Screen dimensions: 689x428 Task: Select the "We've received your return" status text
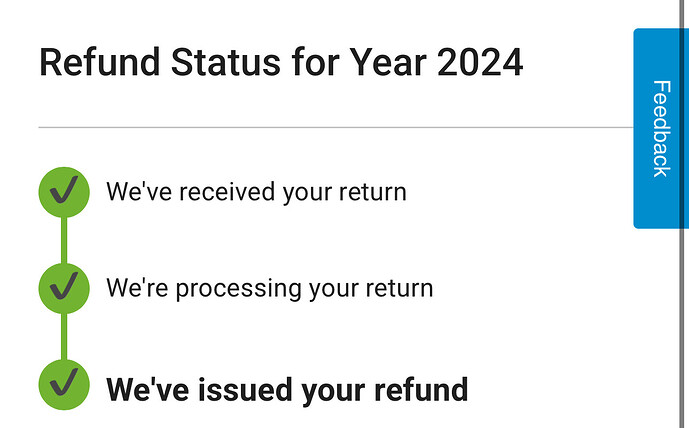256,191
